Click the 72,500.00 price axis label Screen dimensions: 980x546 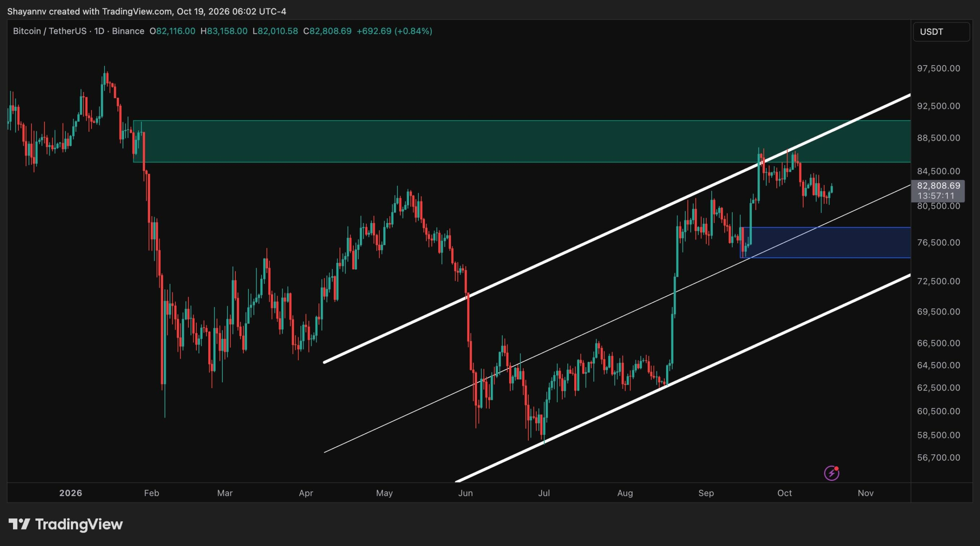point(938,281)
